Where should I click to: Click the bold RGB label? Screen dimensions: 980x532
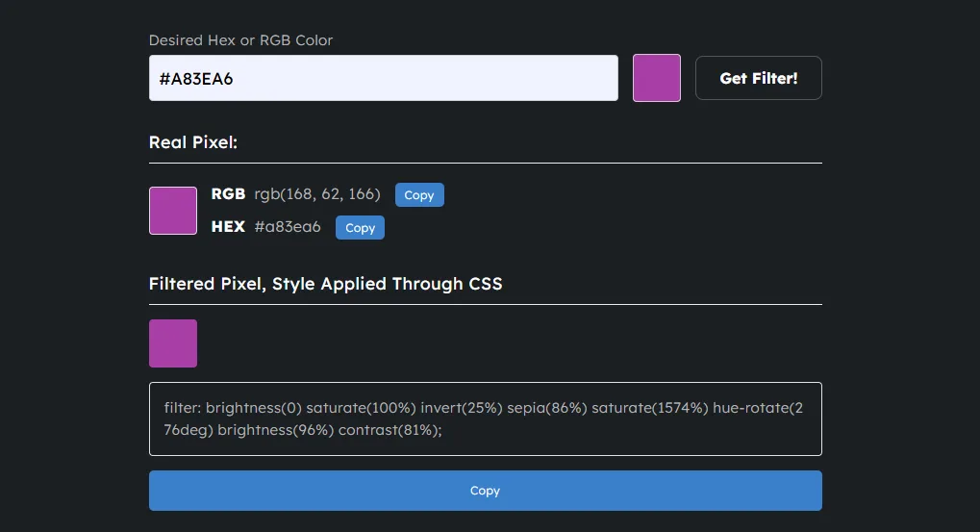point(228,194)
